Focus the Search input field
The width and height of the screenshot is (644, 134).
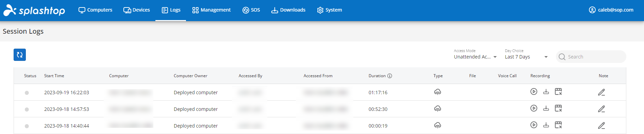pyautogui.click(x=591, y=57)
